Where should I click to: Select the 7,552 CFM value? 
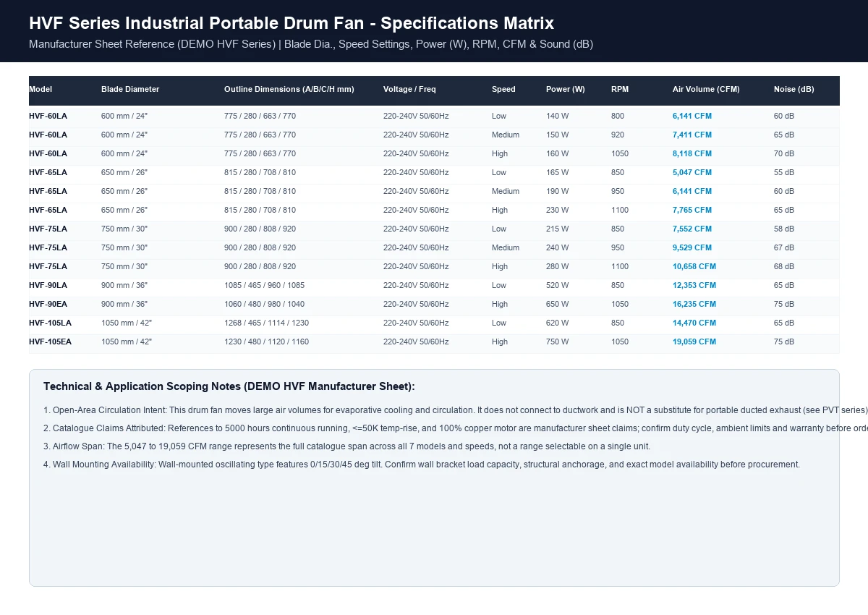point(692,229)
